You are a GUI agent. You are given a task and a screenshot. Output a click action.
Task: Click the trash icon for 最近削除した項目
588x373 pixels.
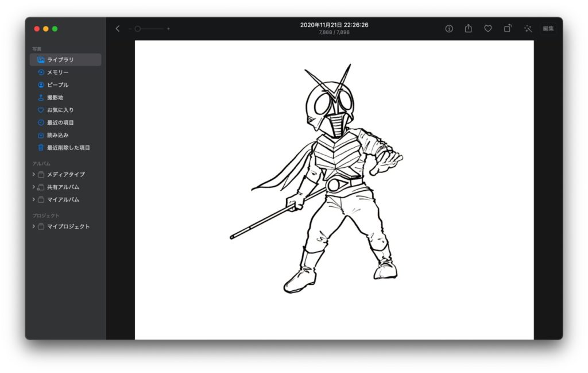coord(41,148)
